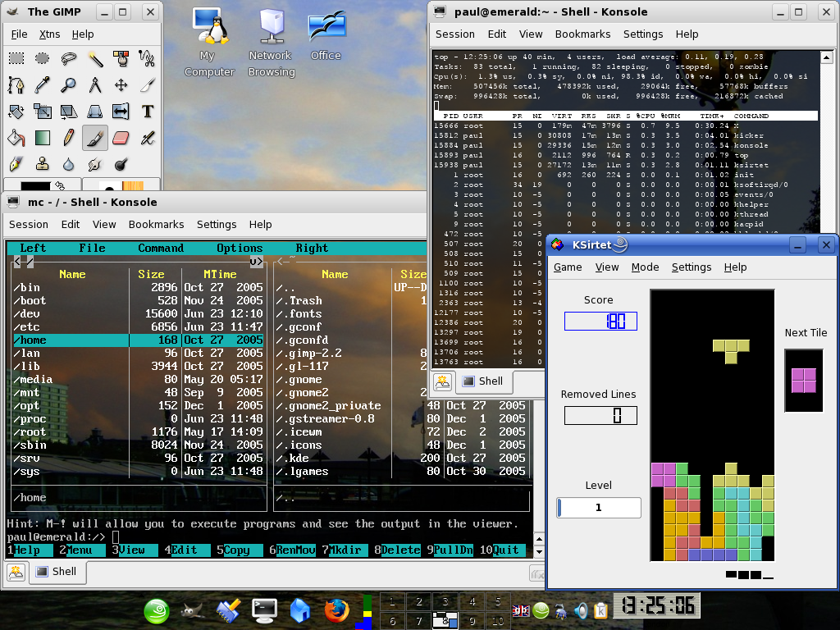
Task: Open the terminal launcher in the panel
Action: coord(265,610)
